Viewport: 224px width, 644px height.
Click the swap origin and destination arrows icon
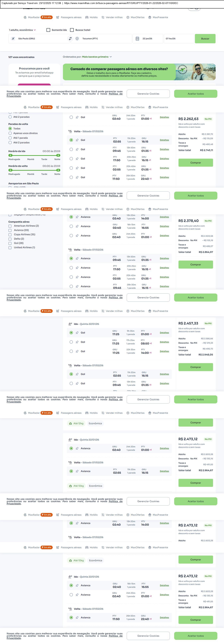click(x=70, y=39)
